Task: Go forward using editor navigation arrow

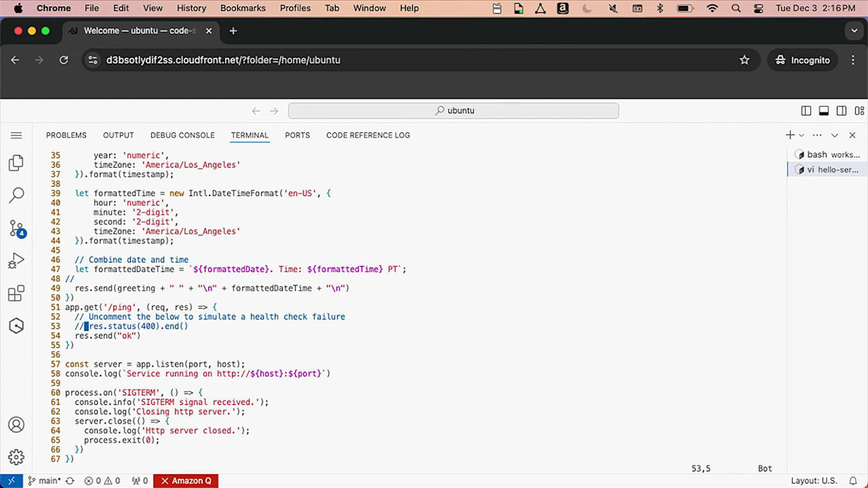Action: click(x=273, y=111)
